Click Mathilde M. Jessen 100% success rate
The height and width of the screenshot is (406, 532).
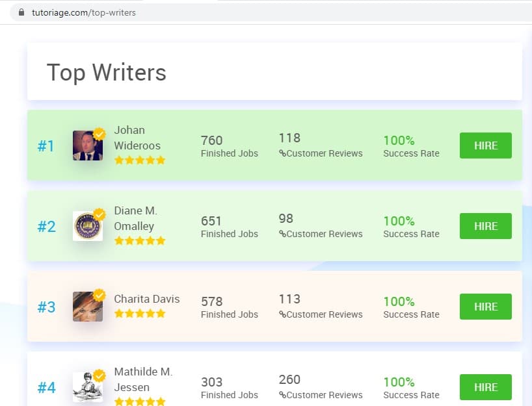point(399,382)
